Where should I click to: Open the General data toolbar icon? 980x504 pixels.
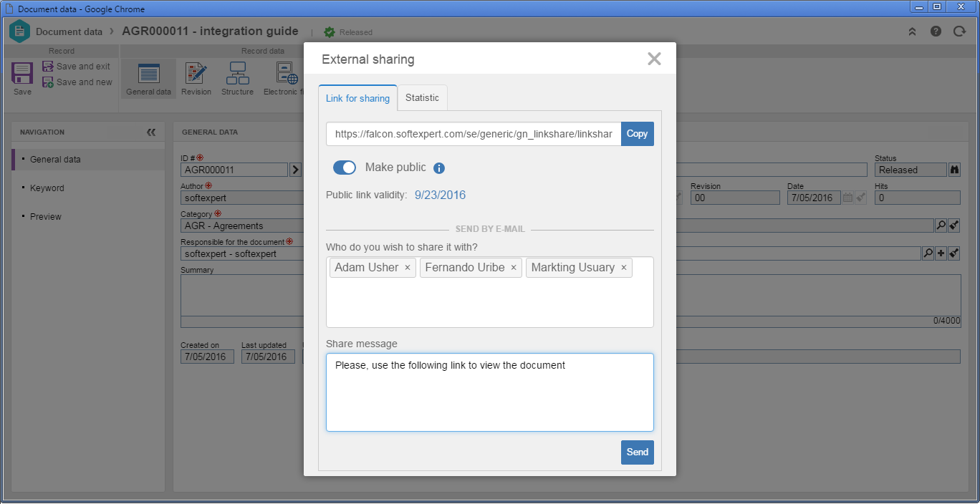(x=148, y=74)
